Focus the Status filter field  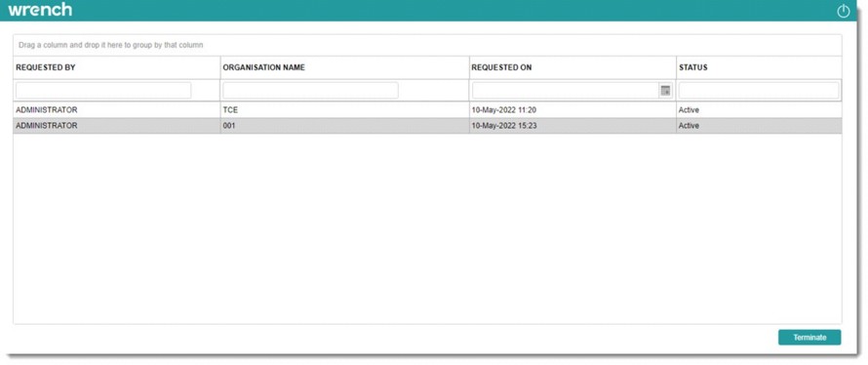coord(759,91)
